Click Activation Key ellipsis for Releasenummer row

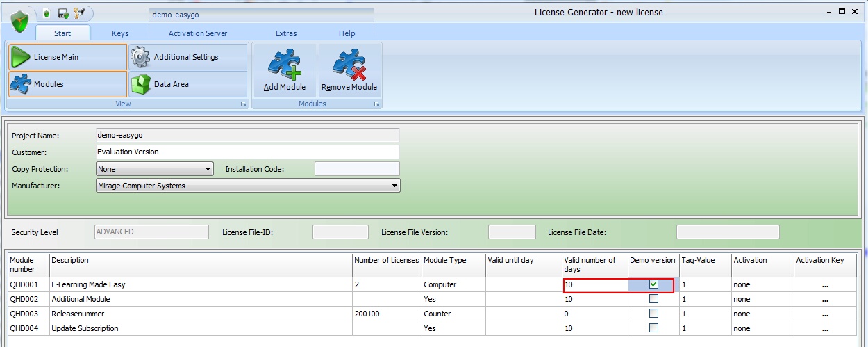824,314
